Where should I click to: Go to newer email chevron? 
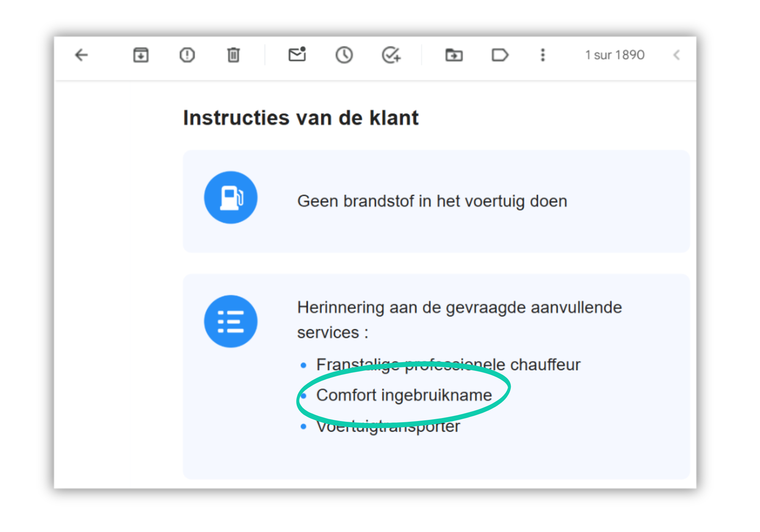pos(676,55)
